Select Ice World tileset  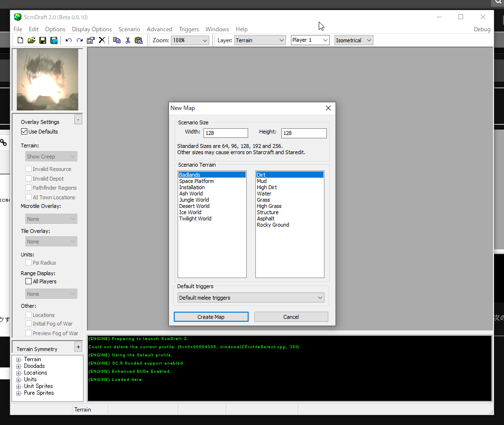click(212, 212)
